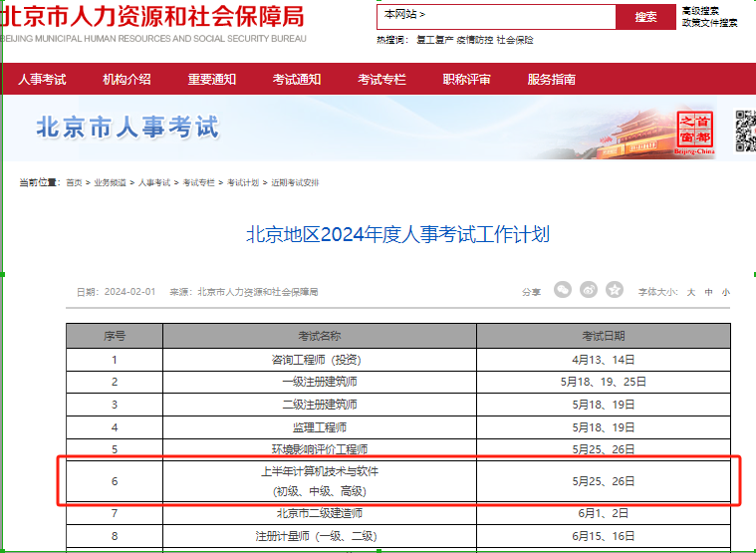This screenshot has height=553, width=756.
Task: Click the WeChat share icon
Action: [563, 290]
